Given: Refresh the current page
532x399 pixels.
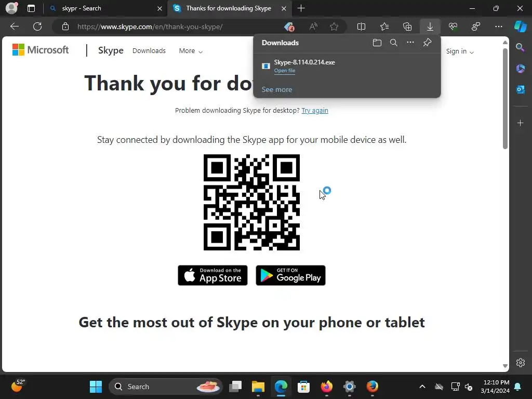Looking at the screenshot, I should click(37, 26).
